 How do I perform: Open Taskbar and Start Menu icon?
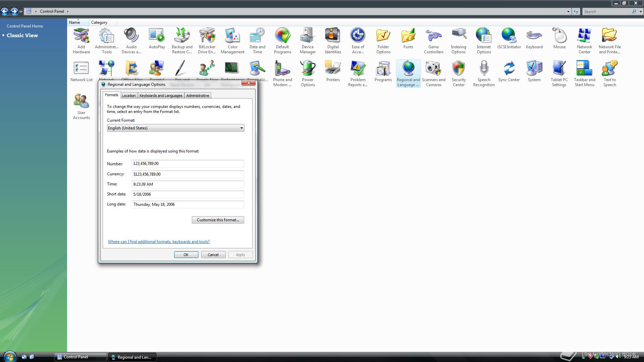(x=584, y=73)
